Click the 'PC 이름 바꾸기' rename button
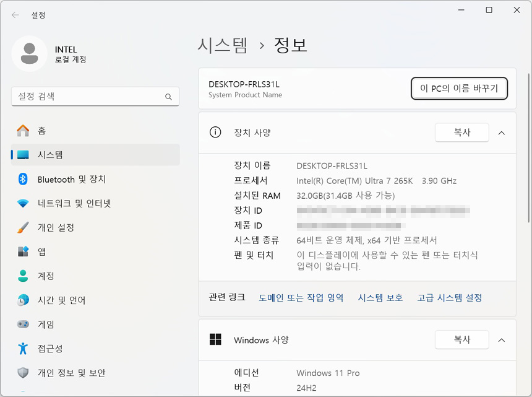Screen dimensions: 532x397 (x=459, y=89)
